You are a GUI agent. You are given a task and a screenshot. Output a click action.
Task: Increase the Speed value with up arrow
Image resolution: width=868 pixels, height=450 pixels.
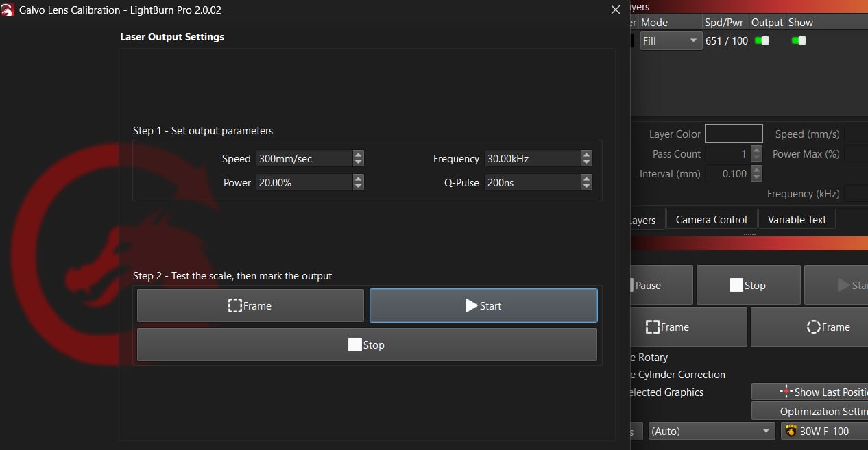(358, 155)
